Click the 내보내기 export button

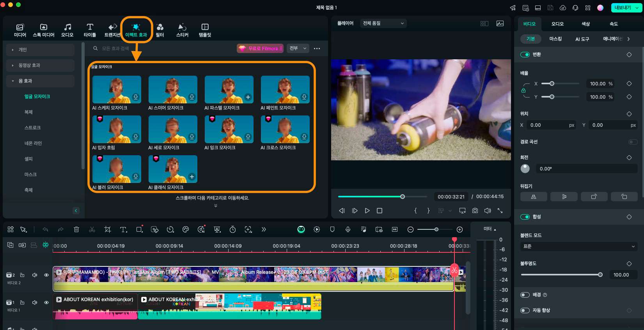623,7
